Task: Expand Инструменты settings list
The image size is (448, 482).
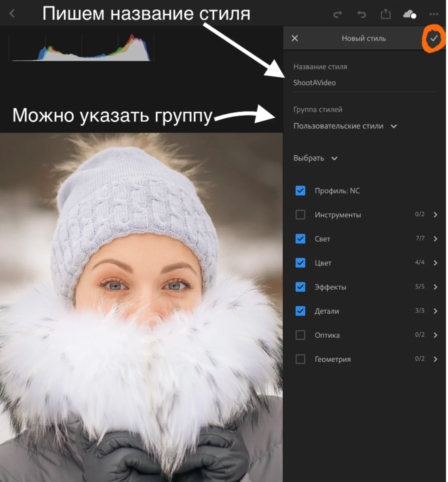Action: [x=436, y=215]
